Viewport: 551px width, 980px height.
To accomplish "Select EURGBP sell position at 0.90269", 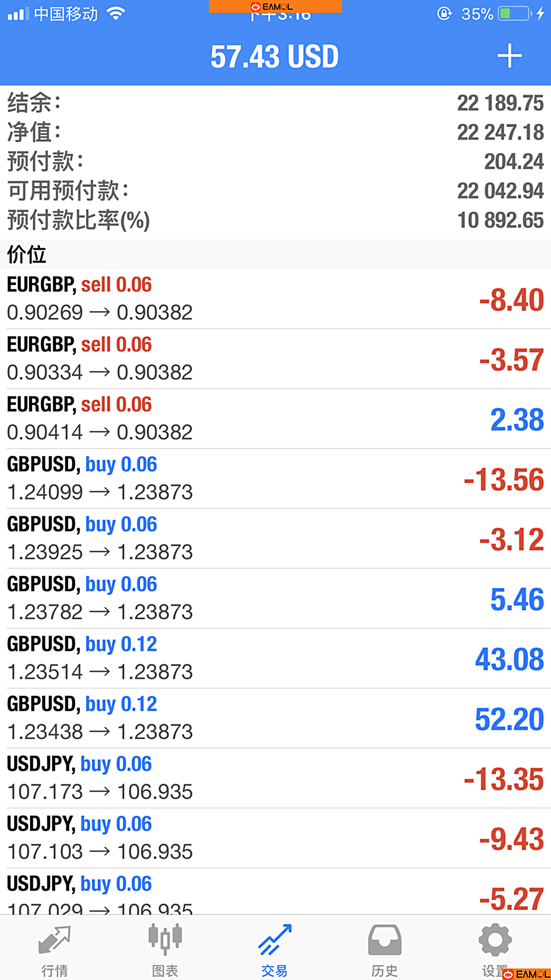I will pos(275,299).
